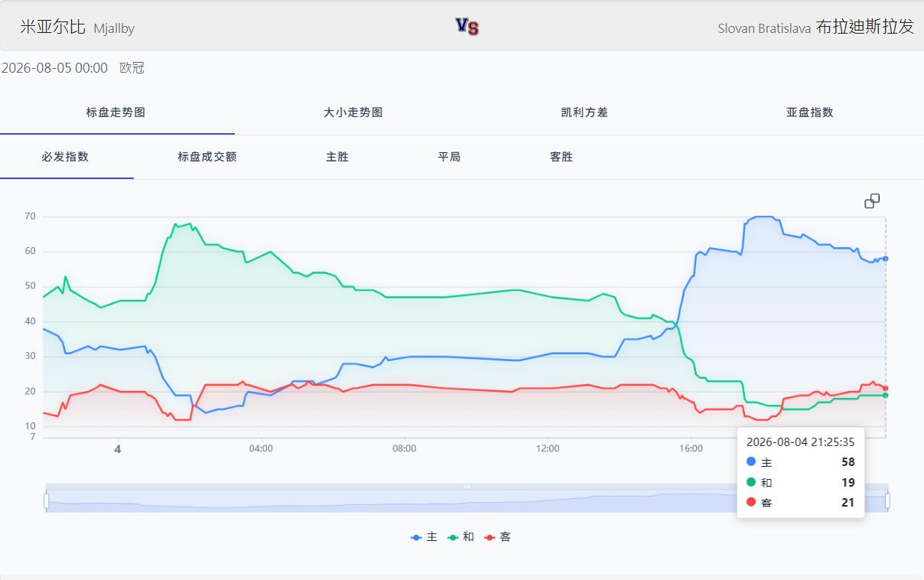
Task: Open the 大小走势图 tab
Action: [353, 112]
